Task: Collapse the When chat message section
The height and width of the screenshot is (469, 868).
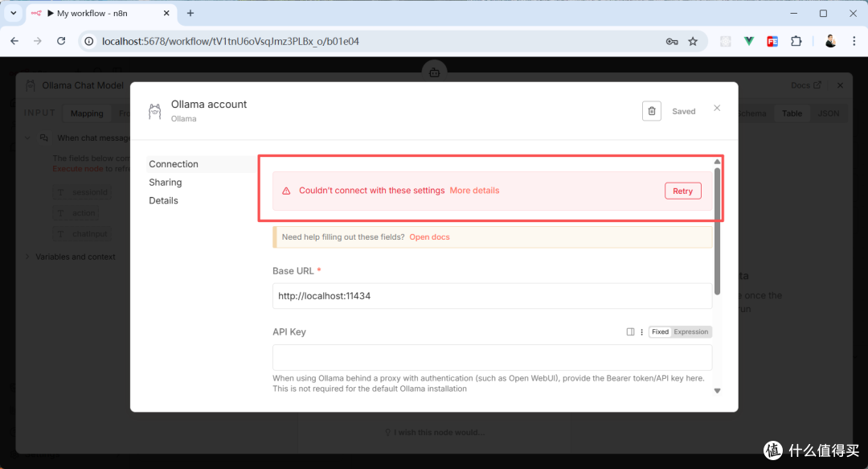Action: [x=27, y=138]
